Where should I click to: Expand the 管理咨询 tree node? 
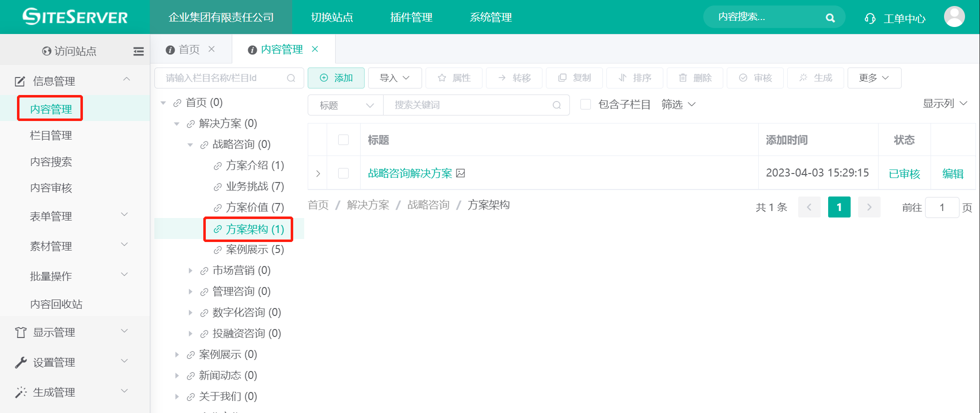click(x=190, y=291)
